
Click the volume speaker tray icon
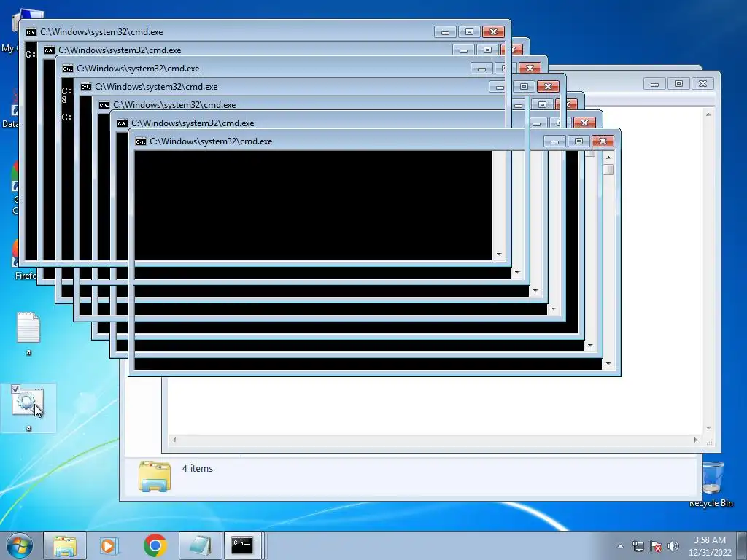tap(673, 546)
